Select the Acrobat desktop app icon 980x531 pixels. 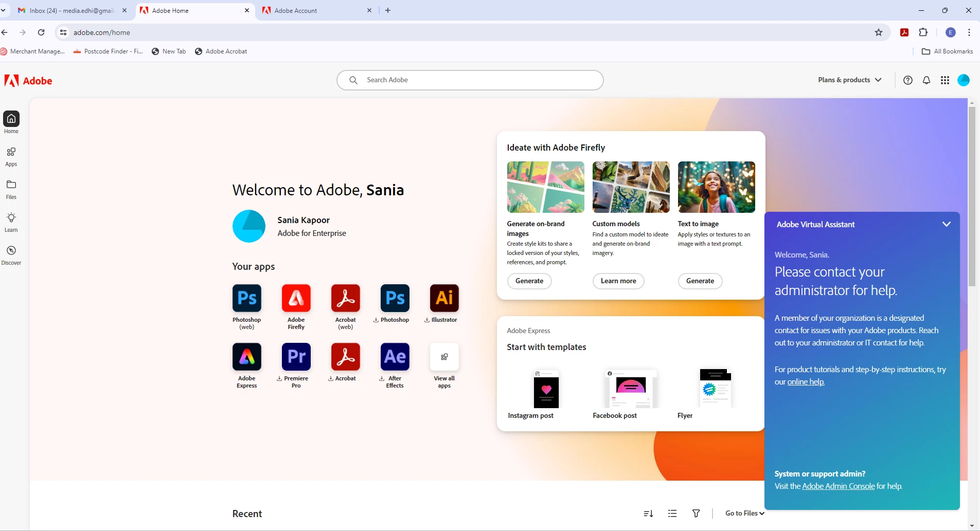tap(346, 357)
